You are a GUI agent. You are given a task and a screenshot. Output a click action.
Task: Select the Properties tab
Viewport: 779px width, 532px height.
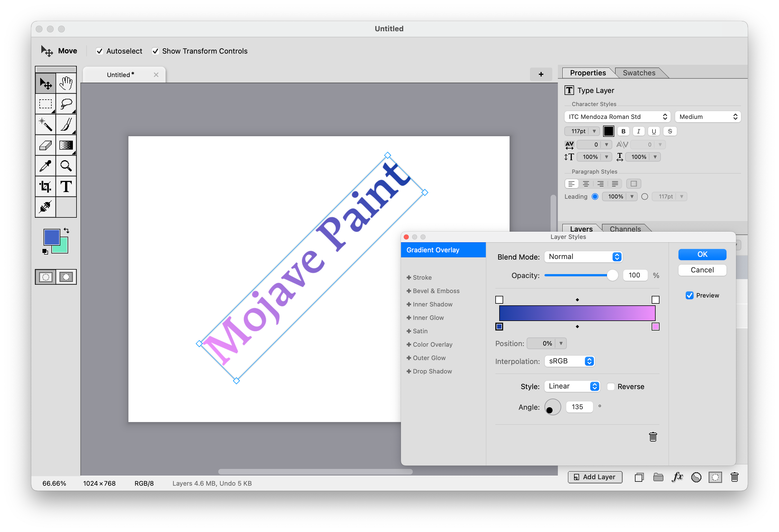tap(588, 73)
